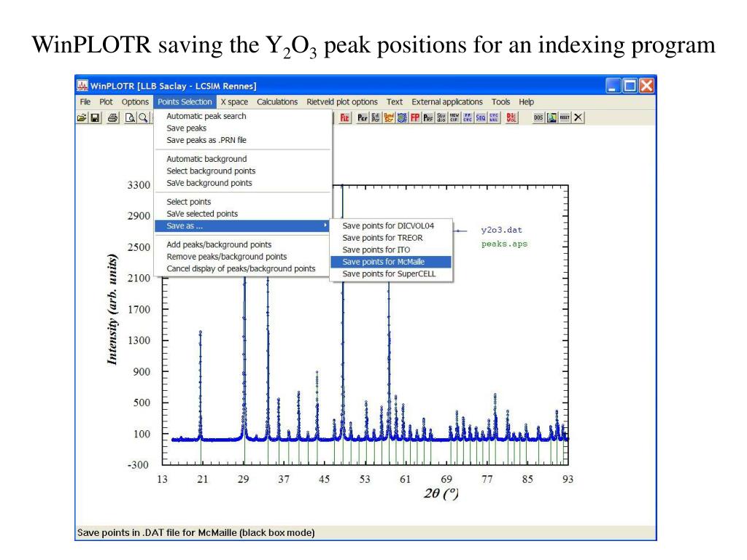Image resolution: width=747 pixels, height=560 pixels.
Task: Choose Select background points
Action: point(243,171)
